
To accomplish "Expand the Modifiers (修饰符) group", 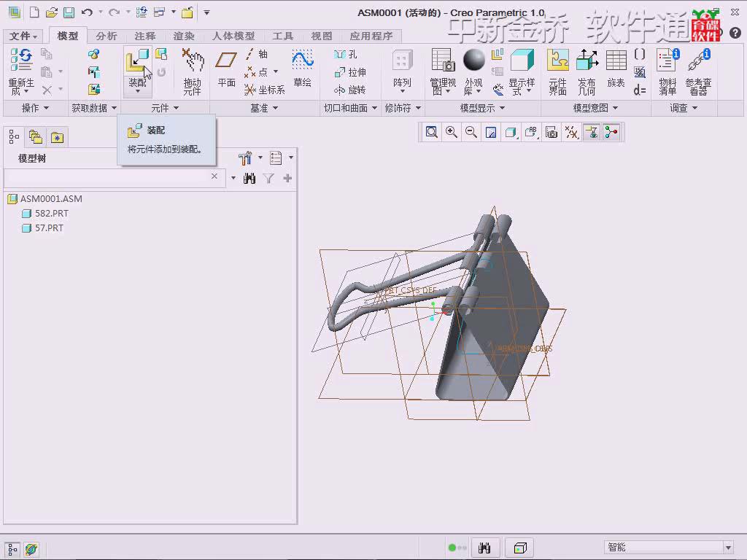I will (403, 108).
